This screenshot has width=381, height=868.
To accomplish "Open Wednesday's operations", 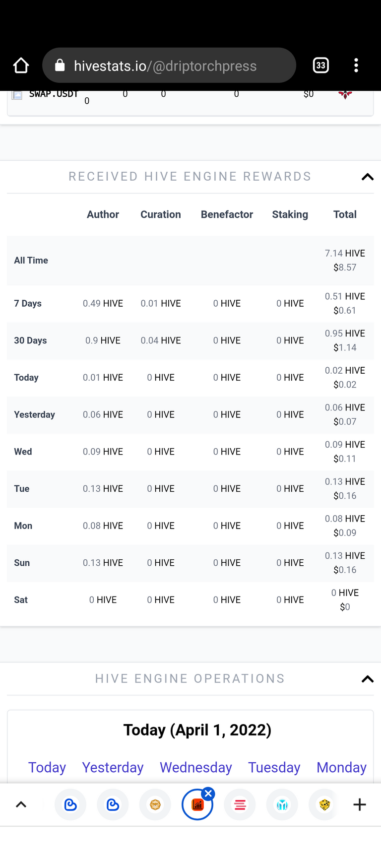I will [x=196, y=767].
